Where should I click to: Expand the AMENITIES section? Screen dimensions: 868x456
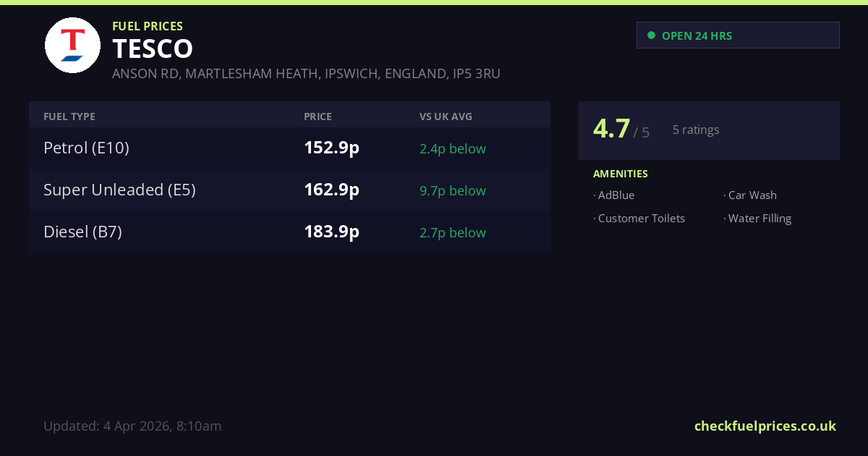click(621, 174)
